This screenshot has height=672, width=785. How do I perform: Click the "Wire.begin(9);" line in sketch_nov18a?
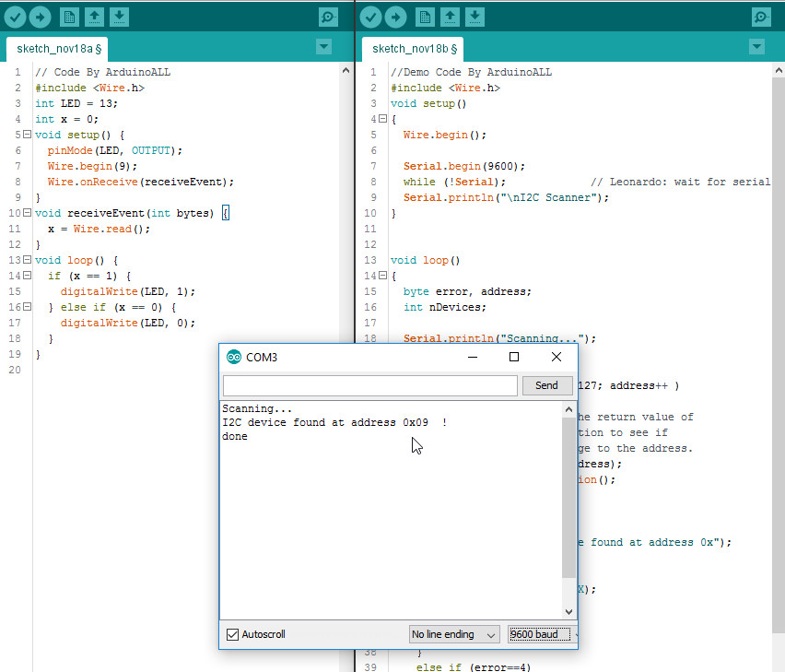point(92,166)
